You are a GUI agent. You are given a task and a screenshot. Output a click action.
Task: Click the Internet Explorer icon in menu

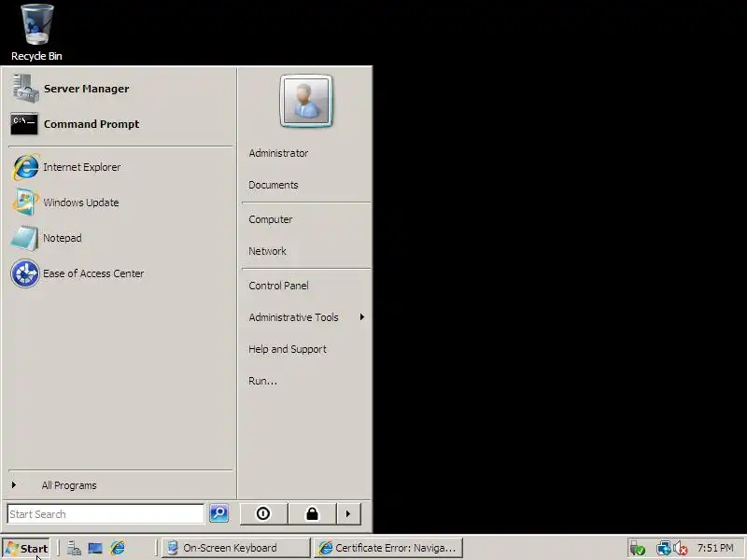pos(25,167)
